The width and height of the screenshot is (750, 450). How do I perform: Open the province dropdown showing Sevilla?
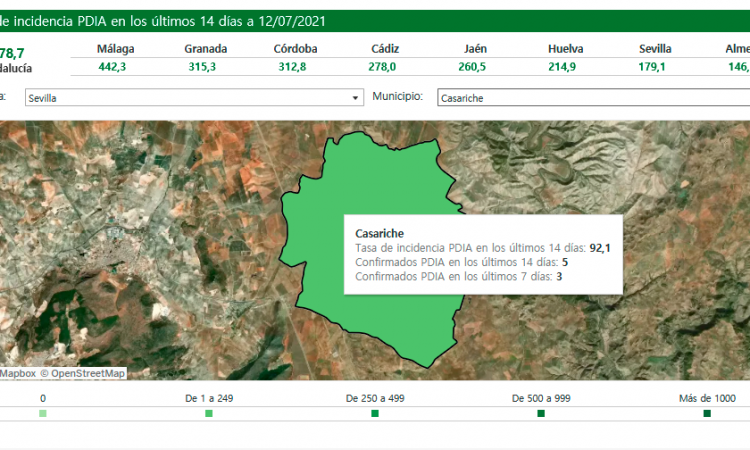point(190,98)
